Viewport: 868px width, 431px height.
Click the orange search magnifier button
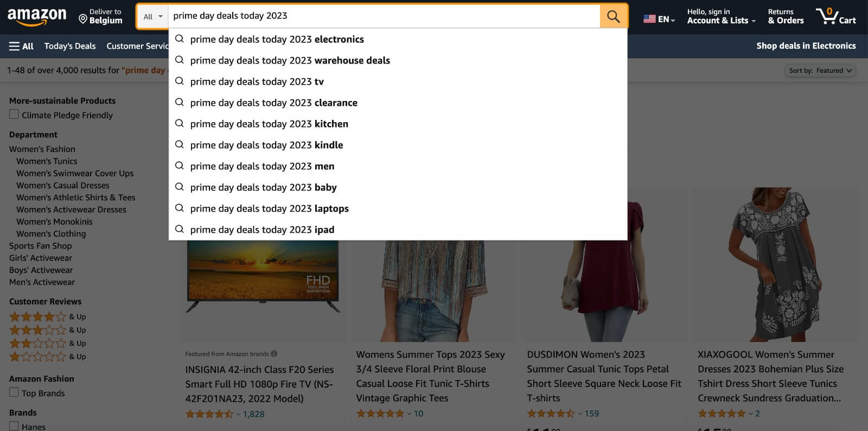click(614, 16)
